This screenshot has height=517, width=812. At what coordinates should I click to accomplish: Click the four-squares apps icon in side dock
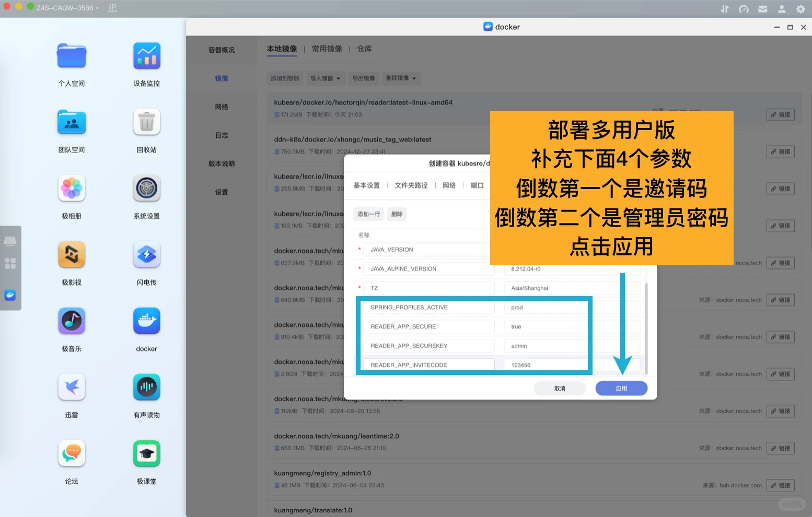(x=10, y=263)
